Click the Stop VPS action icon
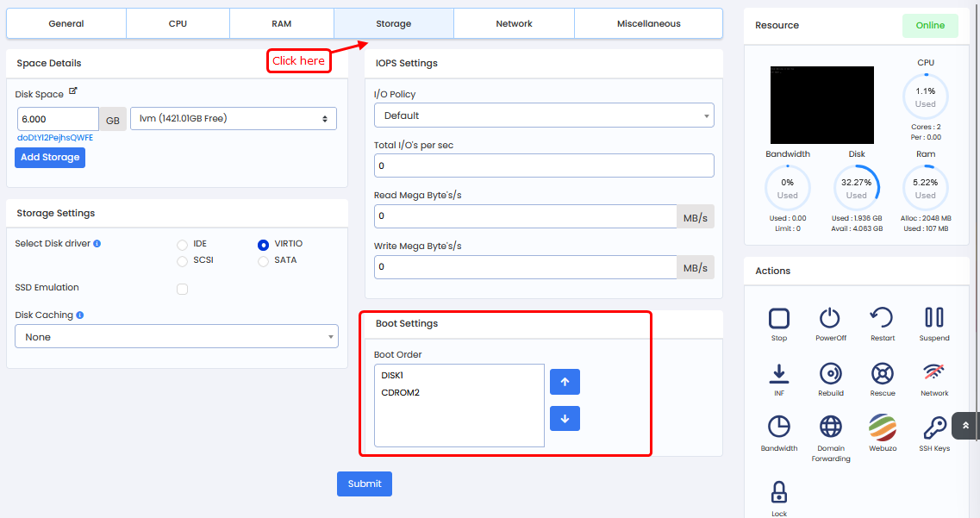The height and width of the screenshot is (518, 980). (x=779, y=318)
